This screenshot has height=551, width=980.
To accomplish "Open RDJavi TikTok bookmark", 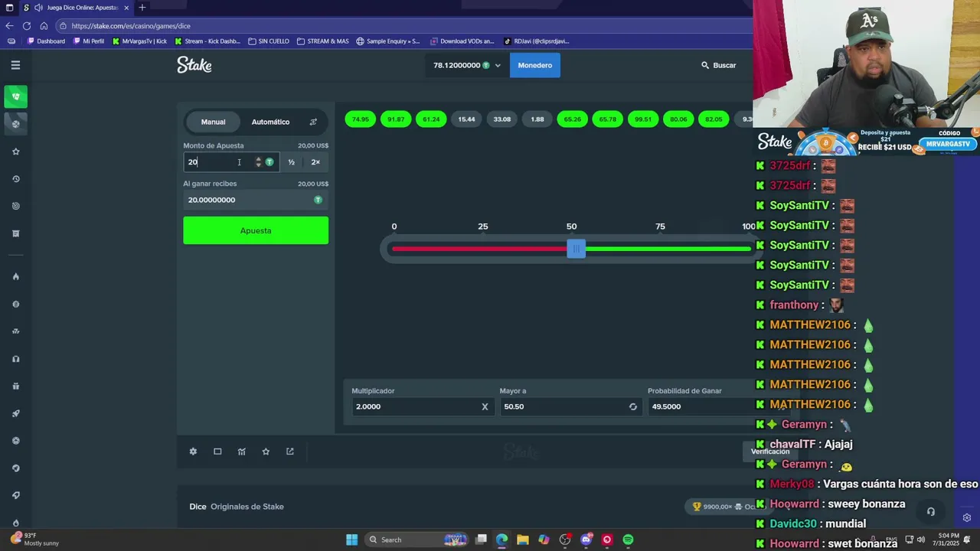I will (x=536, y=41).
